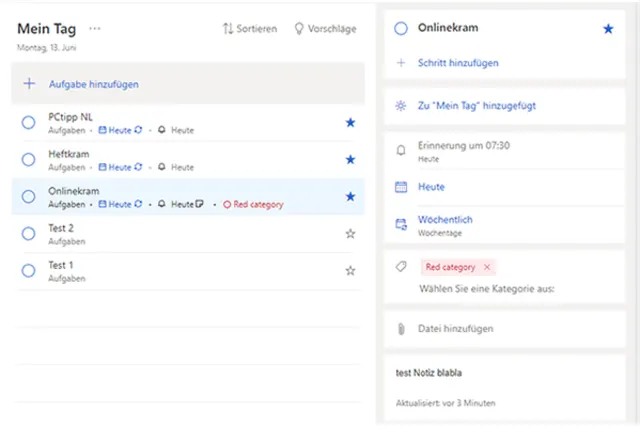Image resolution: width=640 pixels, height=427 pixels.
Task: Open the Heute due date picker
Action: [x=432, y=187]
